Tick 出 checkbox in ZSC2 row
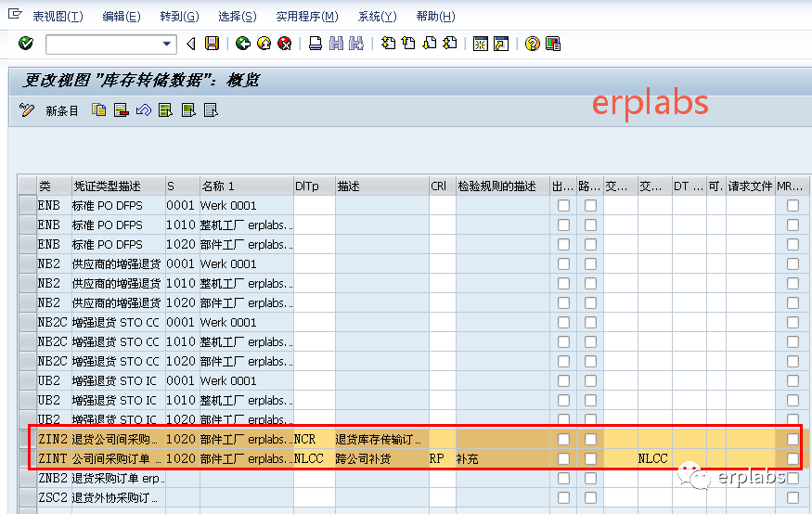Image resolution: width=812 pixels, height=514 pixels. tap(563, 498)
